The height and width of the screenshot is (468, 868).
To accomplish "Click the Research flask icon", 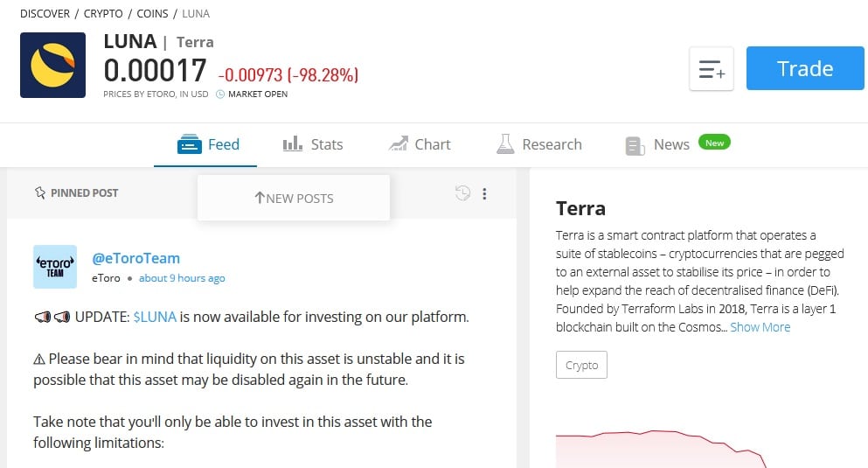I will tap(505, 144).
